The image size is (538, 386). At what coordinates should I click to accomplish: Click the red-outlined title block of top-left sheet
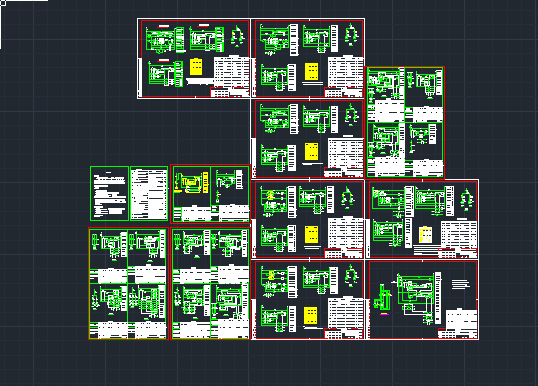tap(230, 92)
